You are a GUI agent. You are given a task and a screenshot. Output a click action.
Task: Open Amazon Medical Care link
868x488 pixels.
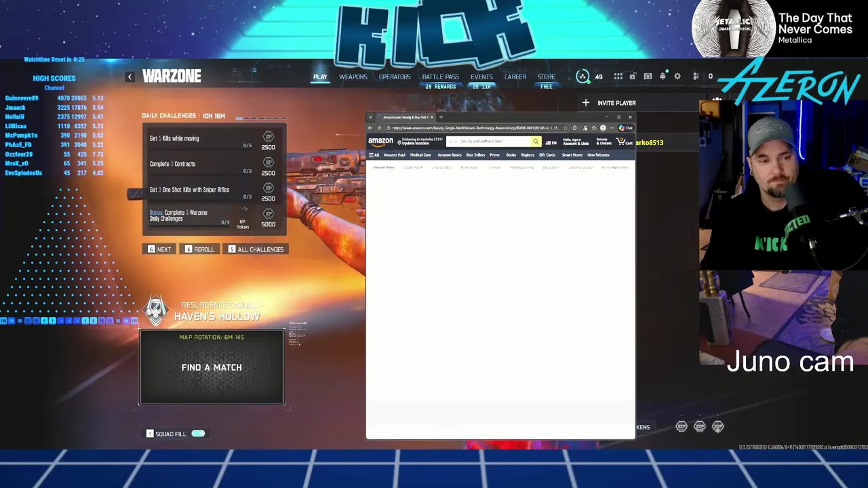click(x=420, y=155)
